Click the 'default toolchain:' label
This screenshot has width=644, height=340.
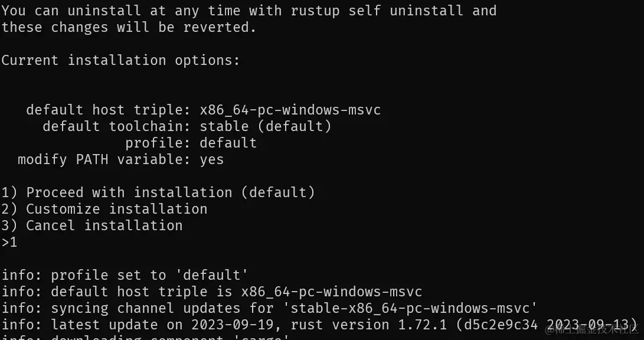(117, 126)
